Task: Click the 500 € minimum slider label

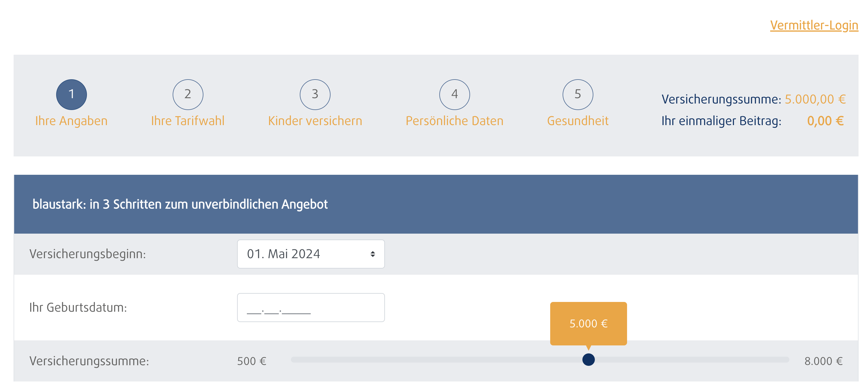Action: coord(251,361)
